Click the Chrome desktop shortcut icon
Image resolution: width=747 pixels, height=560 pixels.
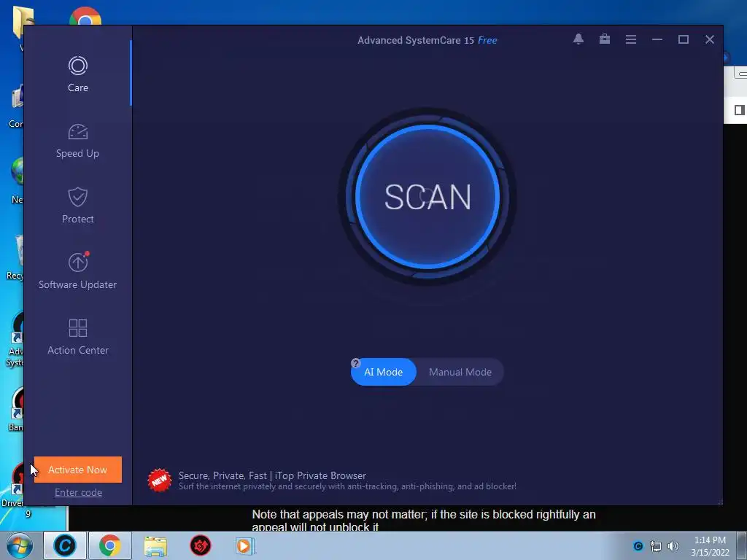[x=85, y=17]
